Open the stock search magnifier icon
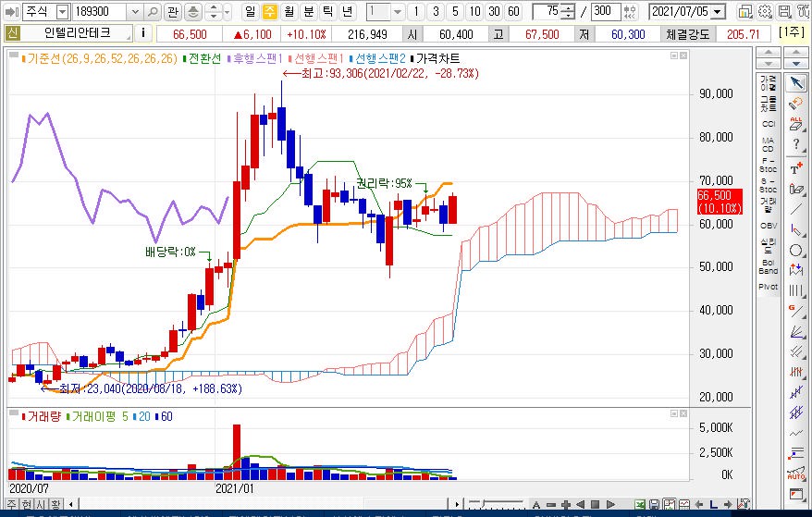 click(153, 11)
